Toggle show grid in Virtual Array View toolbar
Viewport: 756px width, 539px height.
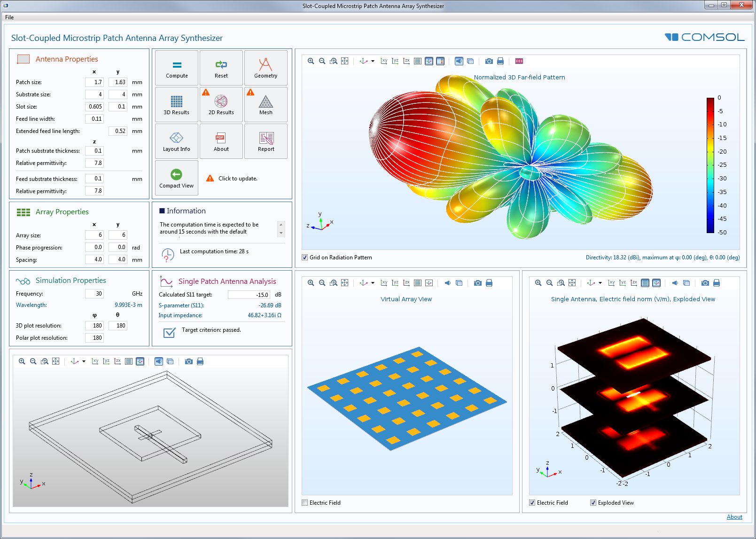(x=418, y=283)
